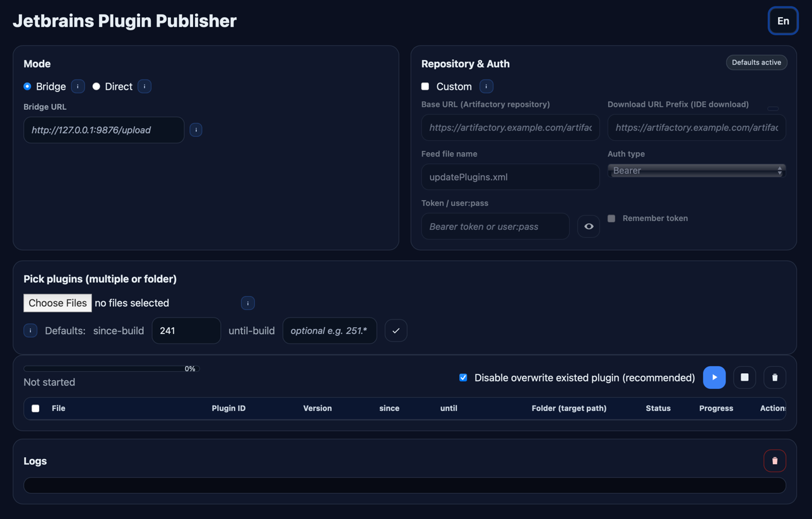Click the Logs output area

[x=404, y=485]
